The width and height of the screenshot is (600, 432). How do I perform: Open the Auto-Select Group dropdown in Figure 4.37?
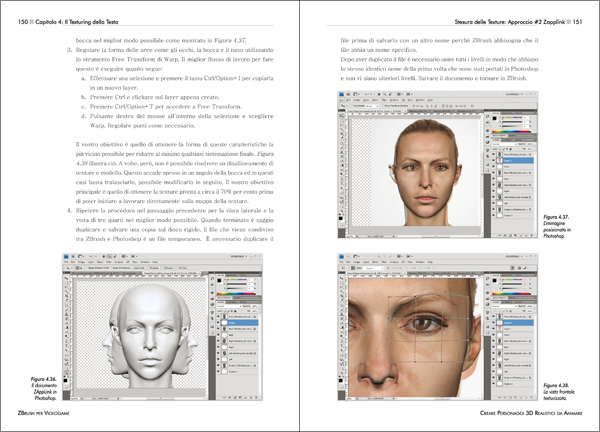[x=372, y=106]
